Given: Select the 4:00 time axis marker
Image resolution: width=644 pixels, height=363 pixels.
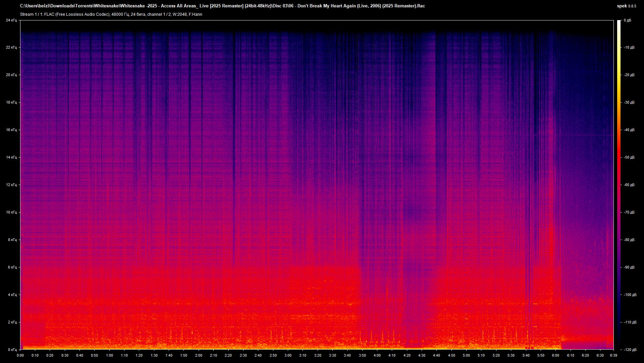Looking at the screenshot, I should pos(377,355).
